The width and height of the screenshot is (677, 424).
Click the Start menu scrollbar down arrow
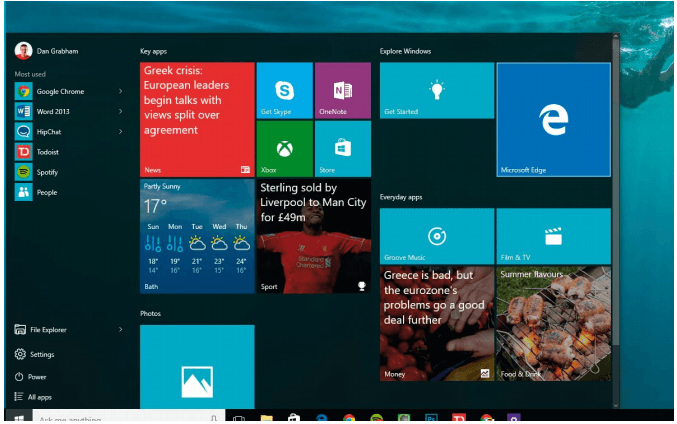(616, 405)
